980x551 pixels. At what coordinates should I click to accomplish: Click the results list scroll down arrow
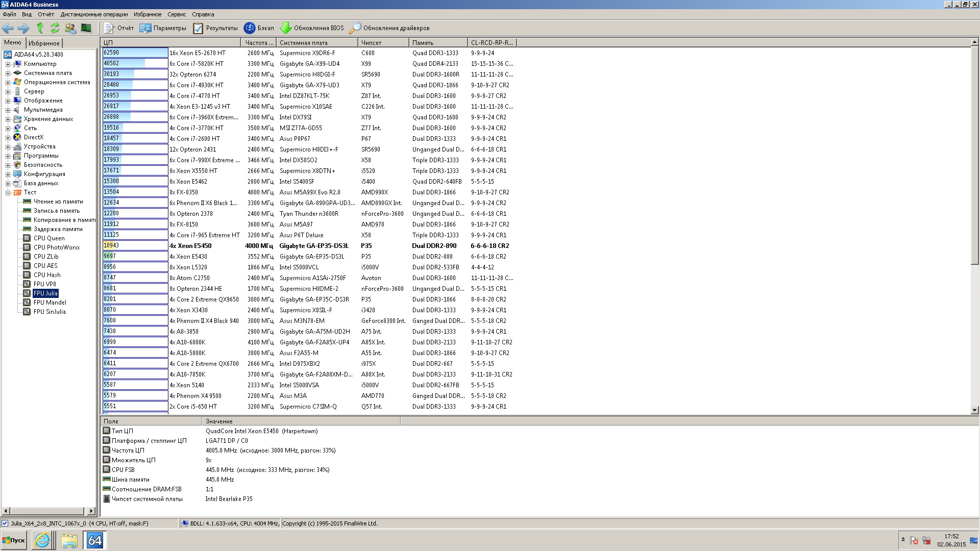tap(974, 410)
